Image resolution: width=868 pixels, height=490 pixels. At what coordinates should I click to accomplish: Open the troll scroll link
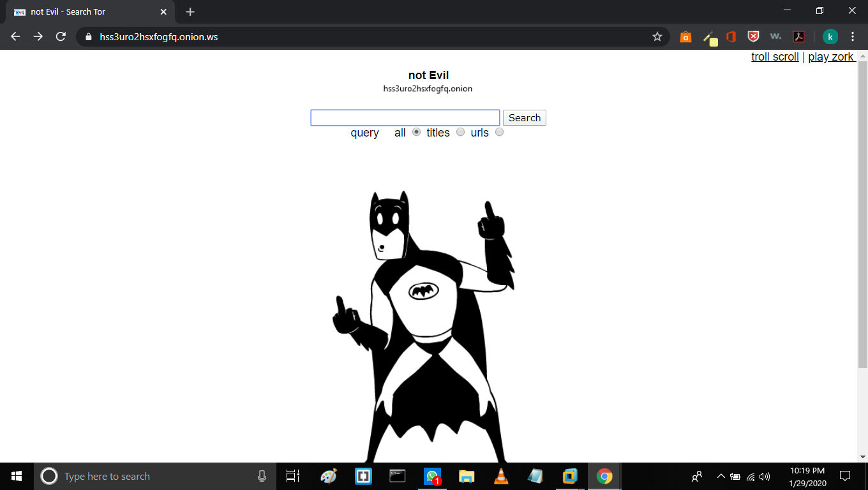pyautogui.click(x=775, y=57)
